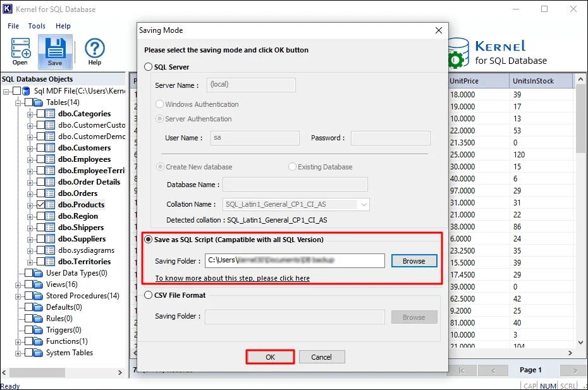
Task: Expand the Functions(1) tree node
Action: (x=18, y=341)
